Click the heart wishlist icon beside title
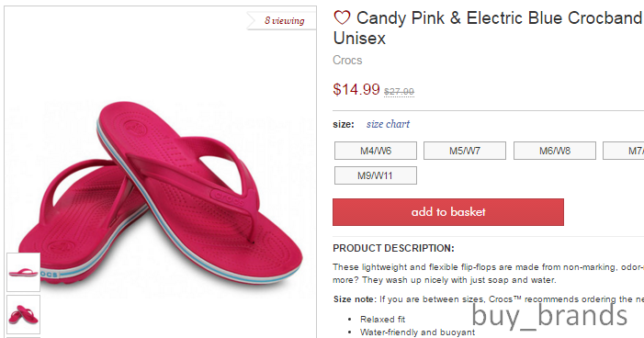Image resolution: width=644 pixels, height=338 pixels. (x=342, y=18)
